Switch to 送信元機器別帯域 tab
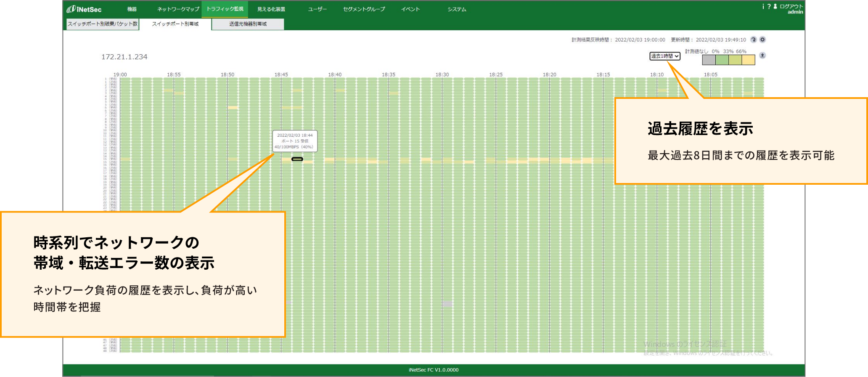This screenshot has width=868, height=377. pyautogui.click(x=248, y=24)
